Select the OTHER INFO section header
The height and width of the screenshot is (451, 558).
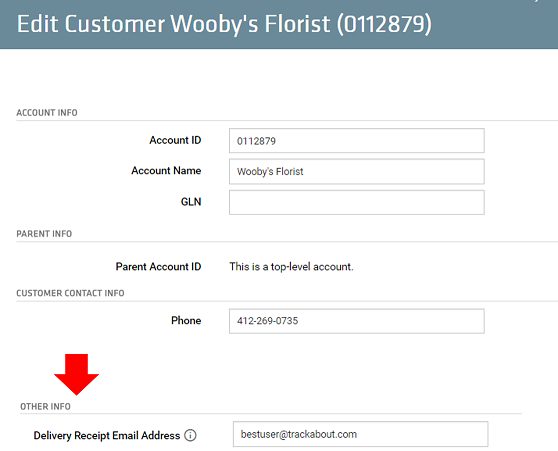(x=45, y=407)
